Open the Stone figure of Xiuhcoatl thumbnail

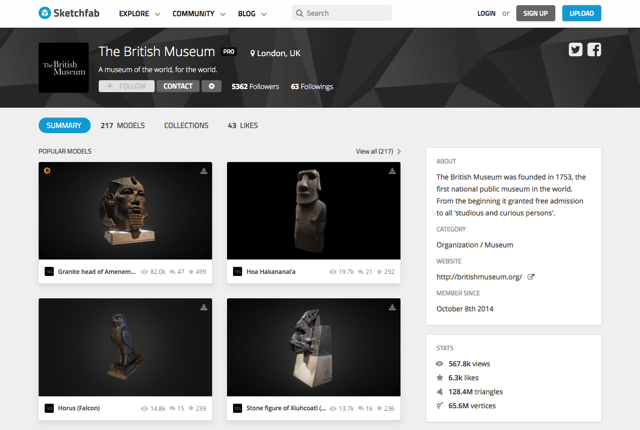313,347
